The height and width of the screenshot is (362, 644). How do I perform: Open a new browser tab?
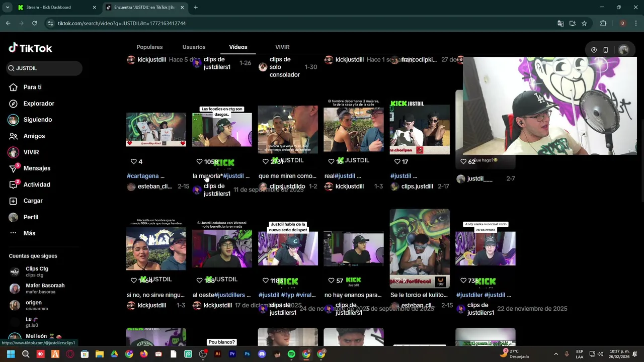[x=196, y=7]
